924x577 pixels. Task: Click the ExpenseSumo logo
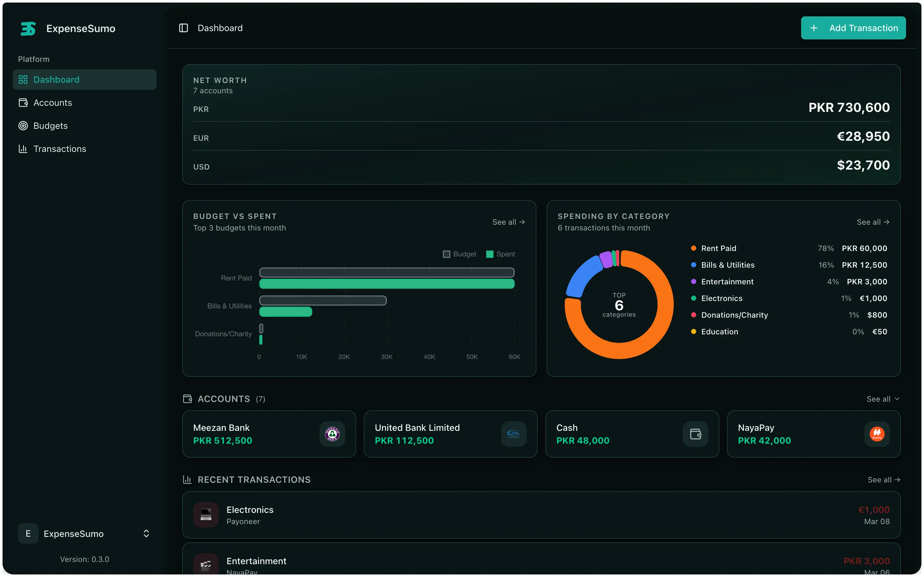(x=28, y=28)
